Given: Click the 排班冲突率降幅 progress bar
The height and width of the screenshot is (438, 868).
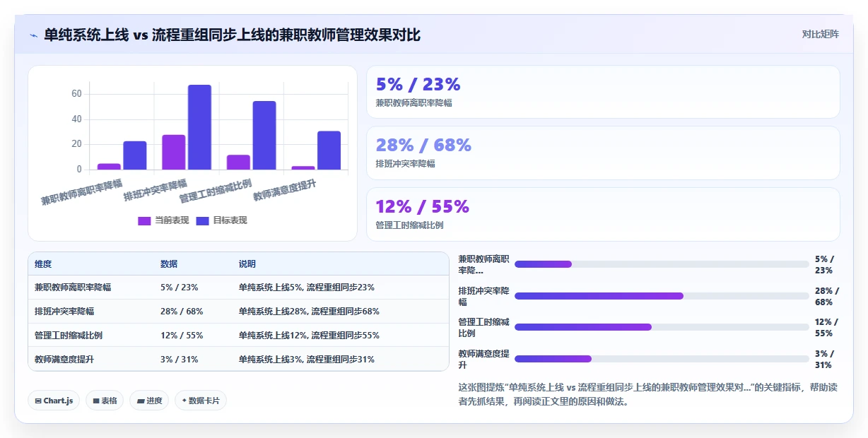Looking at the screenshot, I should [x=662, y=296].
